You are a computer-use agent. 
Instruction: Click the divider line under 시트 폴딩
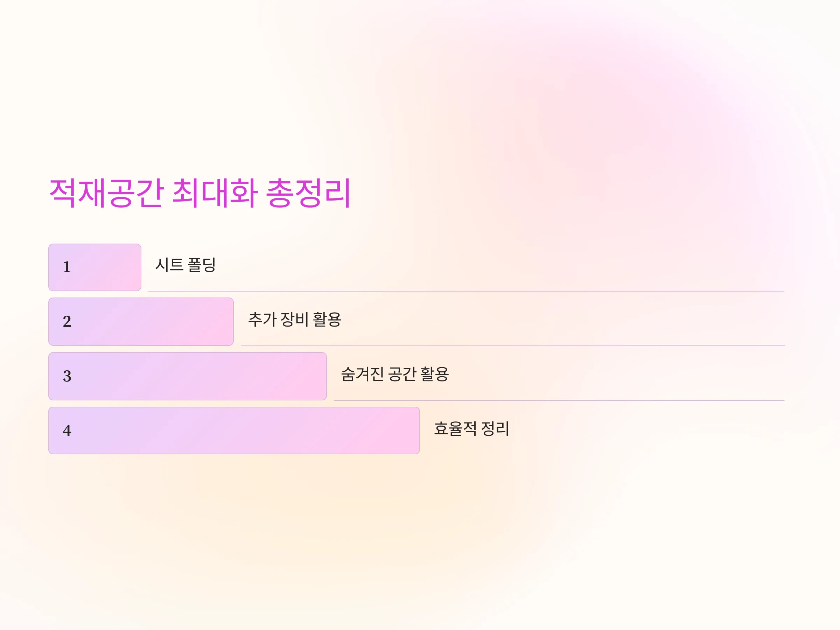(x=466, y=291)
